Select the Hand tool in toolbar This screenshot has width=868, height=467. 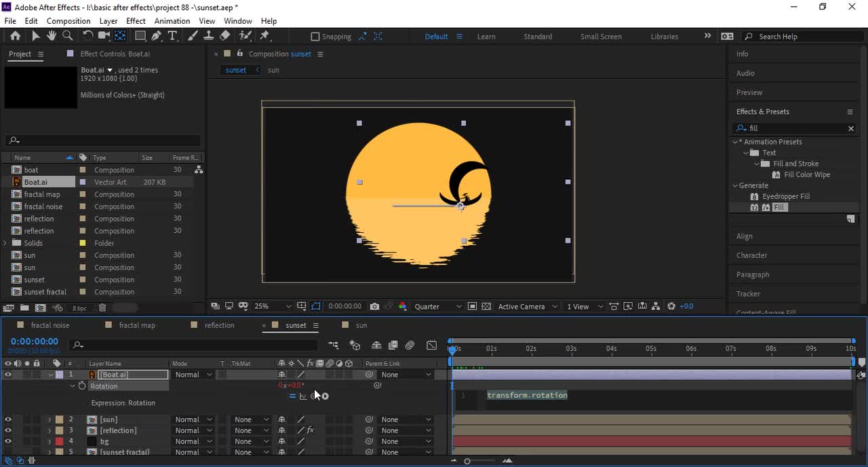coord(52,36)
